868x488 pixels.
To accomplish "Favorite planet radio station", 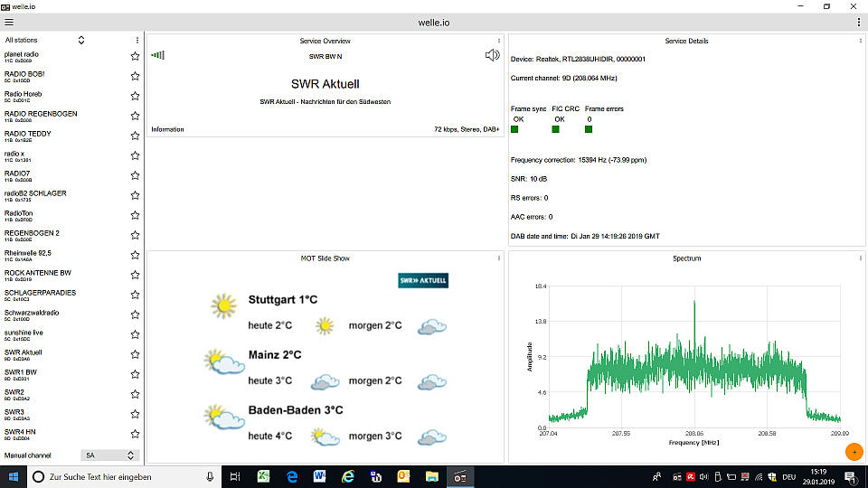I will 135,56.
